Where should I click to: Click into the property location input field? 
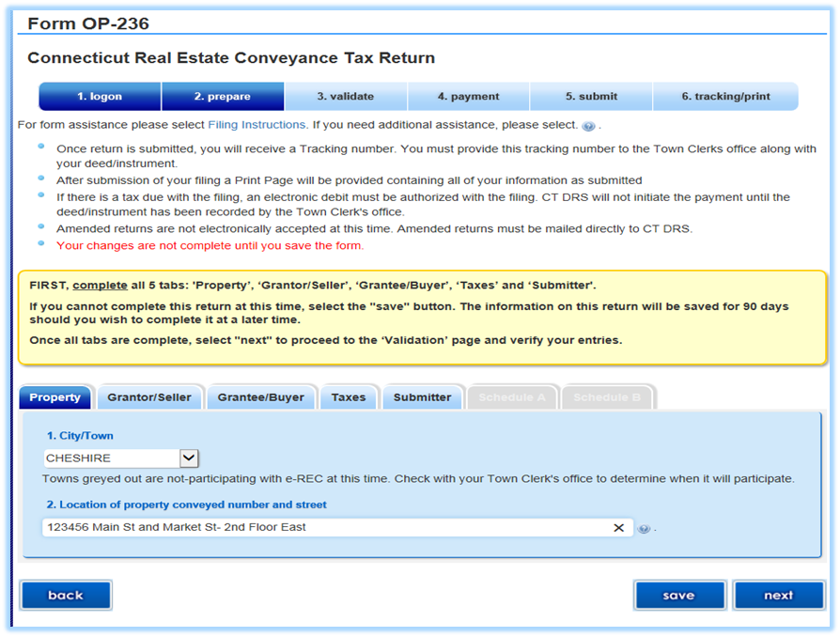319,528
